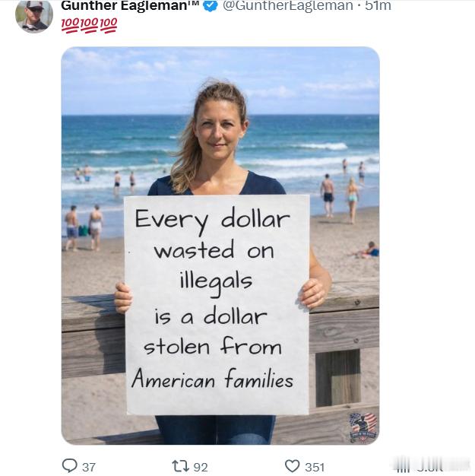Click the first red 100 emoji

click(x=71, y=24)
